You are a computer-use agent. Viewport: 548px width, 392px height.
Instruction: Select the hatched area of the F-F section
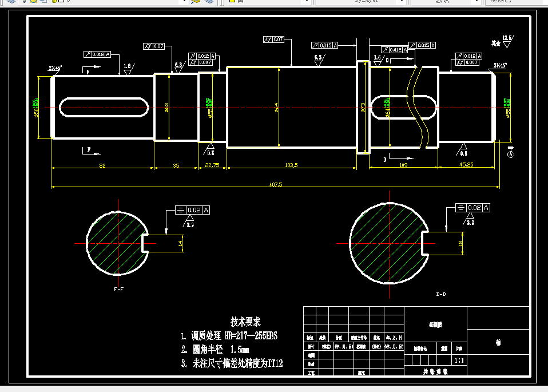pos(116,243)
